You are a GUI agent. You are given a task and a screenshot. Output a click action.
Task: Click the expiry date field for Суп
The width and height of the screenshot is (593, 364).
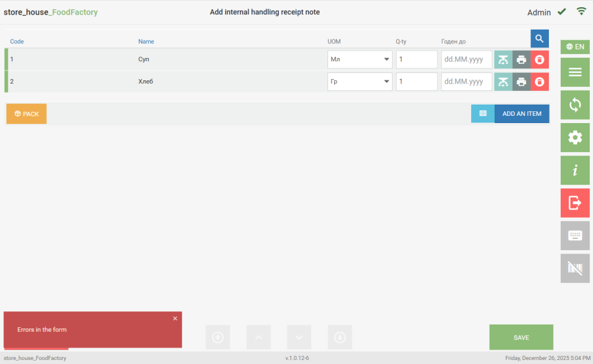(x=466, y=60)
